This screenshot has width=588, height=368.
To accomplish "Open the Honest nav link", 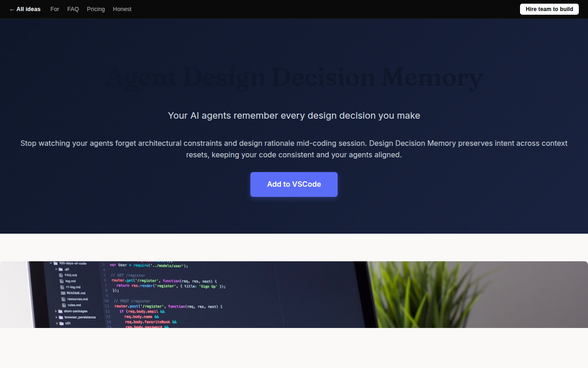I will [122, 9].
